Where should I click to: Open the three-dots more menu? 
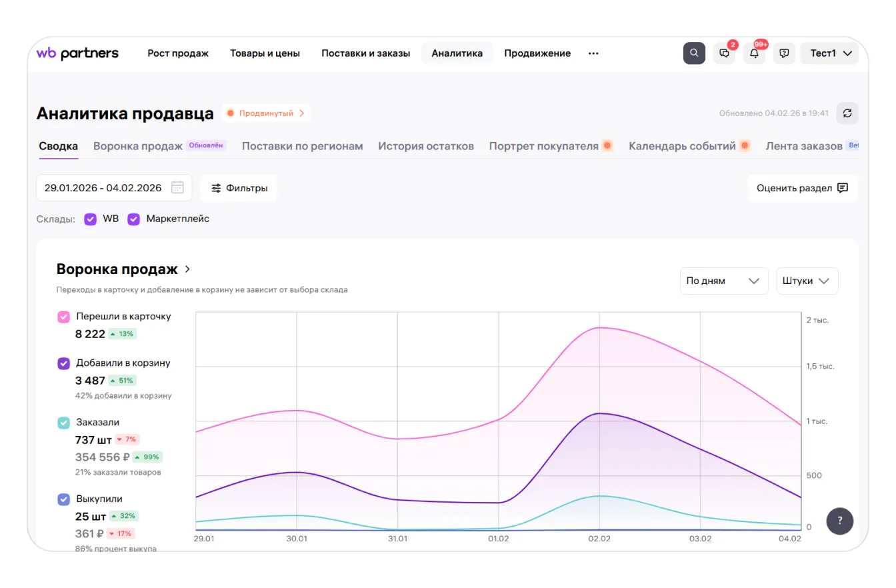(x=593, y=53)
